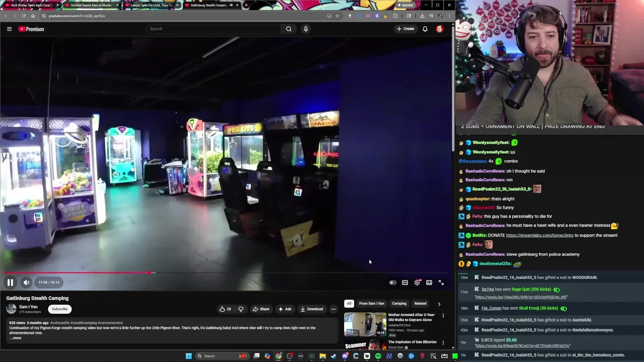Show more filter chips with arrow
This screenshot has width=644, height=362.
pyautogui.click(x=439, y=304)
